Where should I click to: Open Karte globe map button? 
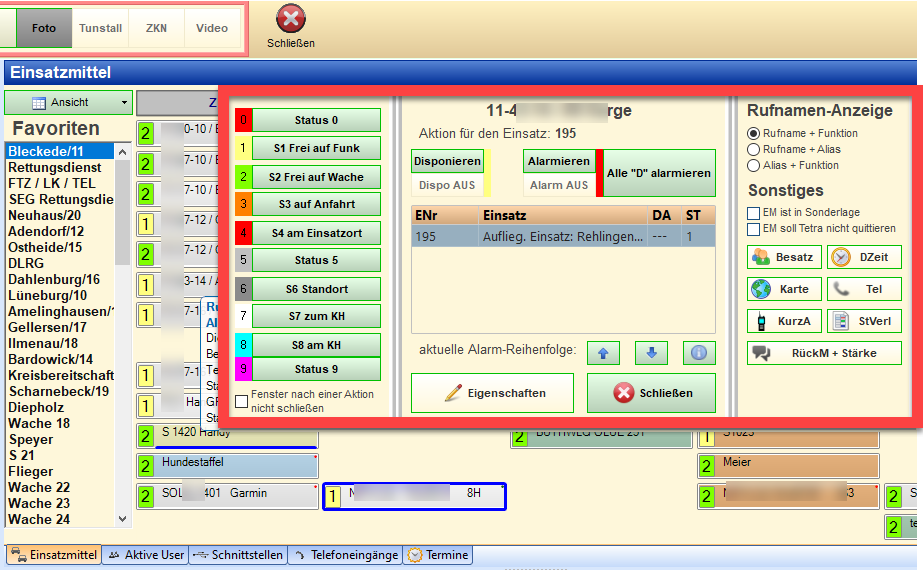(x=784, y=289)
